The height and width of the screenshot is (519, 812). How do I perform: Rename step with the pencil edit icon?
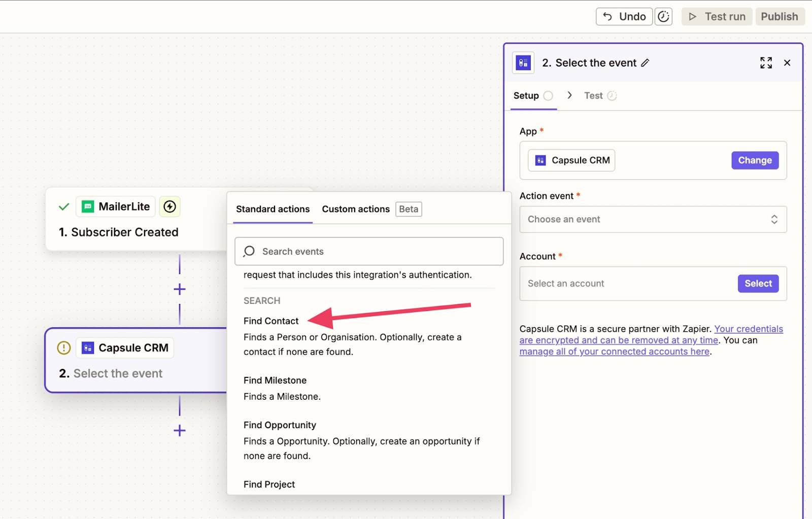(x=645, y=63)
